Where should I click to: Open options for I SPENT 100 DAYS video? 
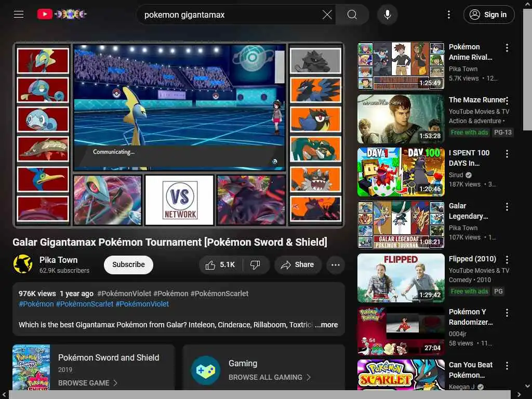click(507, 154)
